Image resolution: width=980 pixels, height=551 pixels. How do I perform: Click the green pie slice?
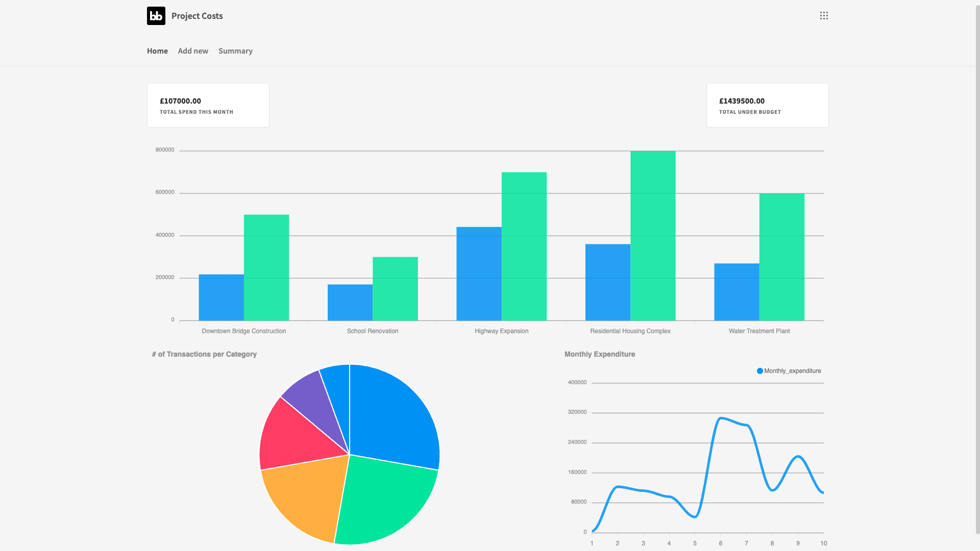385,500
